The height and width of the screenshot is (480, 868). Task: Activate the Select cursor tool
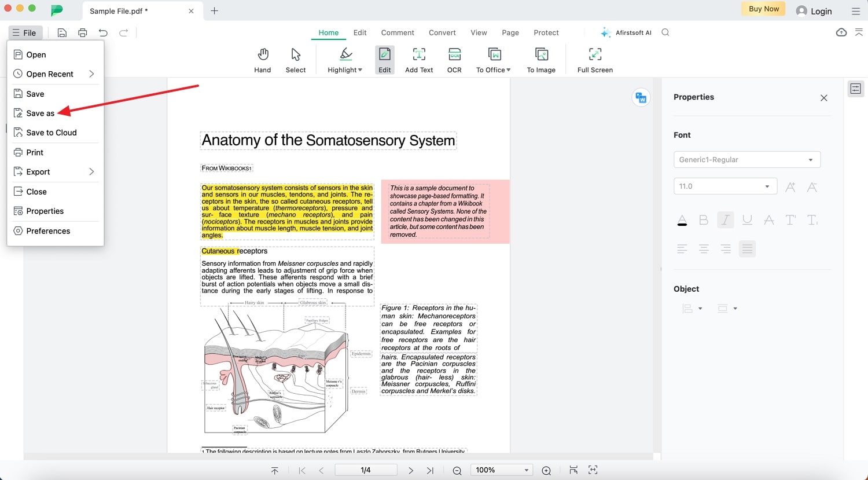pos(296,60)
